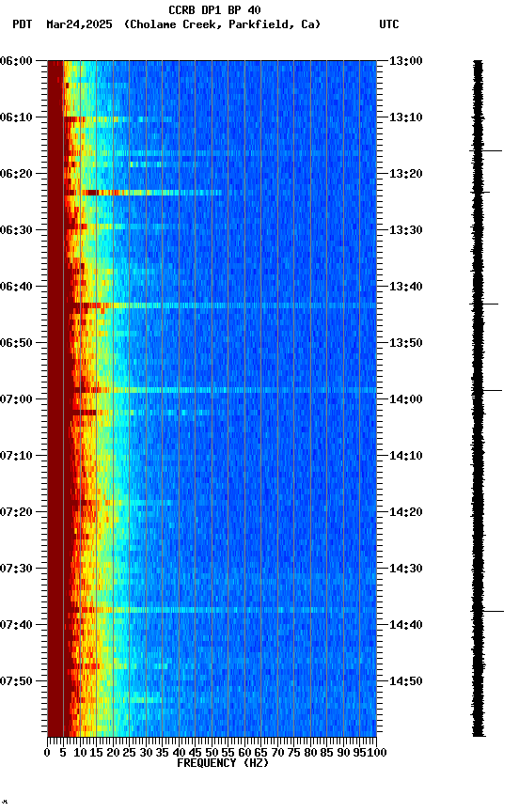Click the 06:00 PDT time label

16,61
